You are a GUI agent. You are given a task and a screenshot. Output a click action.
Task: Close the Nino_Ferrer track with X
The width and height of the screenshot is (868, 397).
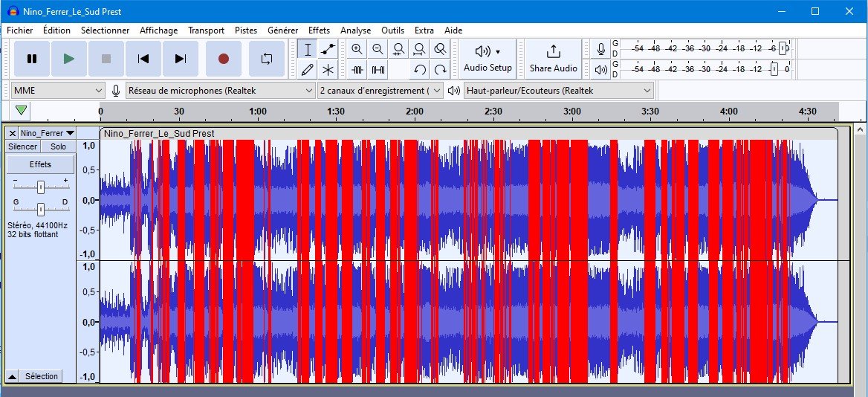(12, 133)
